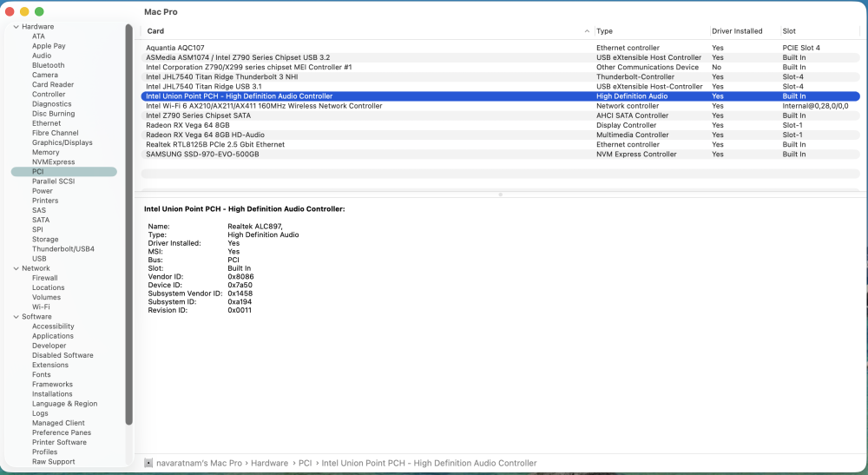Open Firewall under Network
The height and width of the screenshot is (475, 868).
(x=45, y=279)
